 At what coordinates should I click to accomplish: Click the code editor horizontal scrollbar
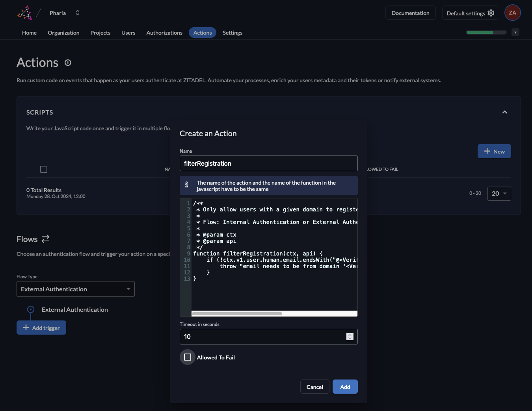point(237,314)
